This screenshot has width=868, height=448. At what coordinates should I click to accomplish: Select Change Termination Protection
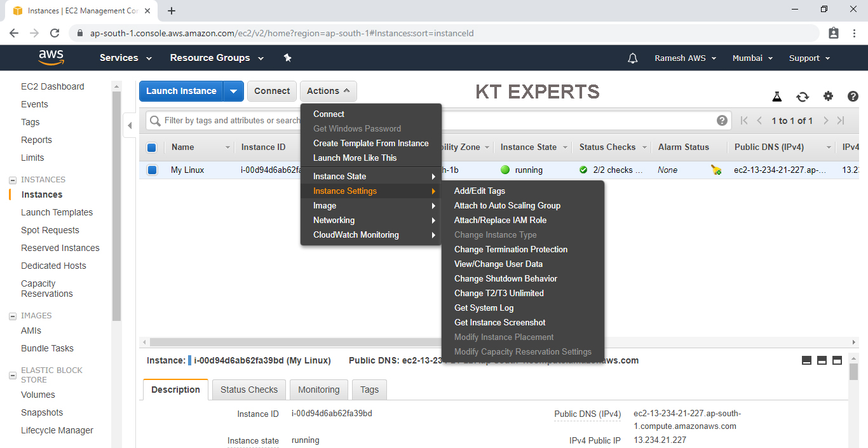(x=511, y=250)
